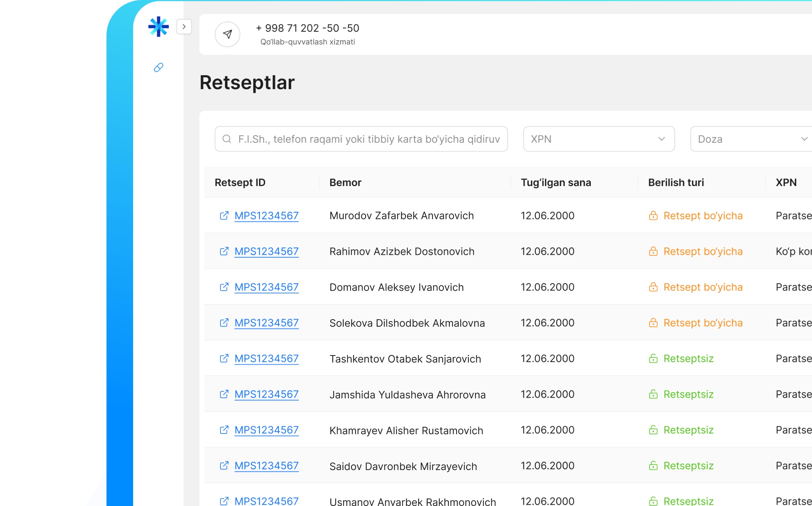Click orange lock icon in Solekova Dilshodbek row

(x=653, y=323)
